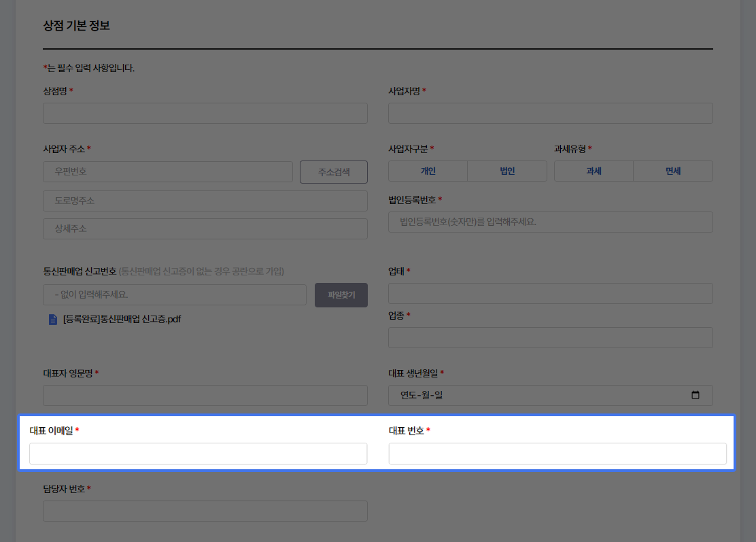756x542 pixels.
Task: Click the 대표 번호 input field
Action: (557, 454)
